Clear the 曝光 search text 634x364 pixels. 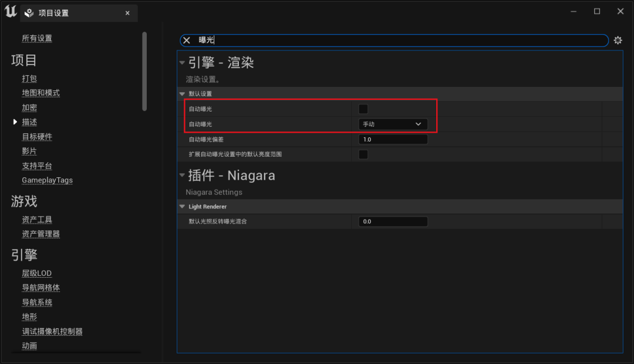pos(186,41)
